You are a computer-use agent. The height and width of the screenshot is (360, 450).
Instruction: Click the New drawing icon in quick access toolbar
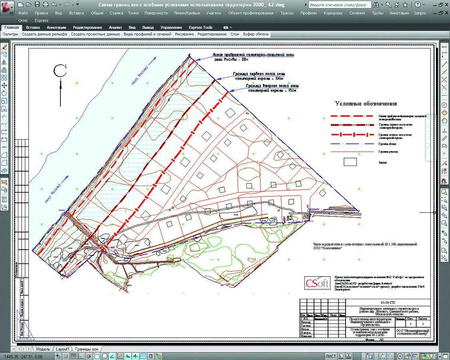pyautogui.click(x=21, y=5)
